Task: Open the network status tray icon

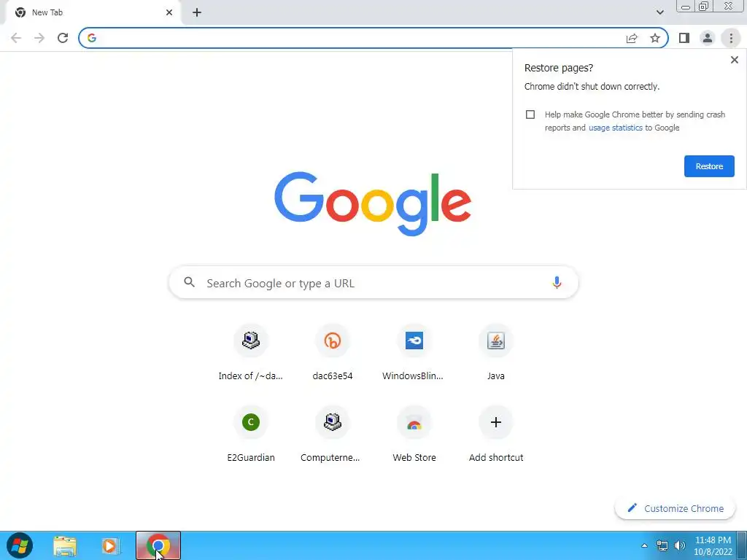Action: [662, 545]
